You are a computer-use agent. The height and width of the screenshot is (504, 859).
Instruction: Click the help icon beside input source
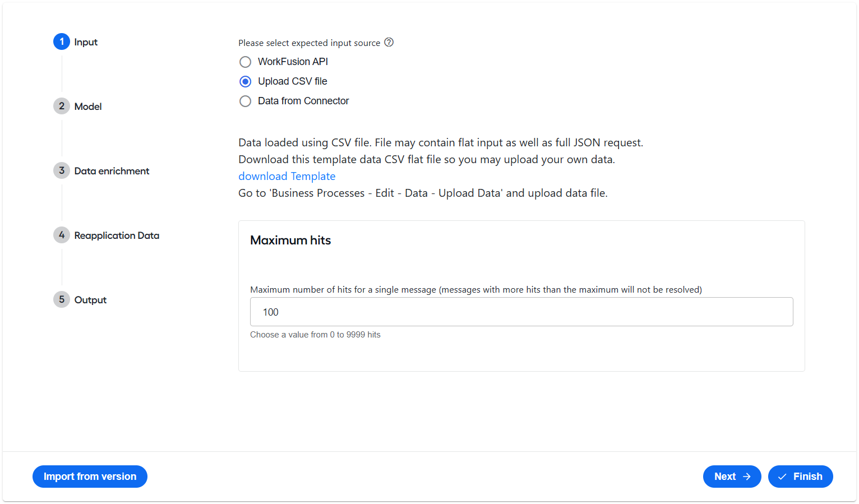[x=389, y=42]
